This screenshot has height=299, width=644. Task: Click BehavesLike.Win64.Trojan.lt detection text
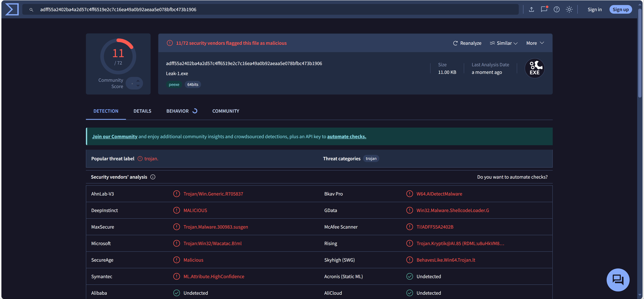click(x=446, y=260)
